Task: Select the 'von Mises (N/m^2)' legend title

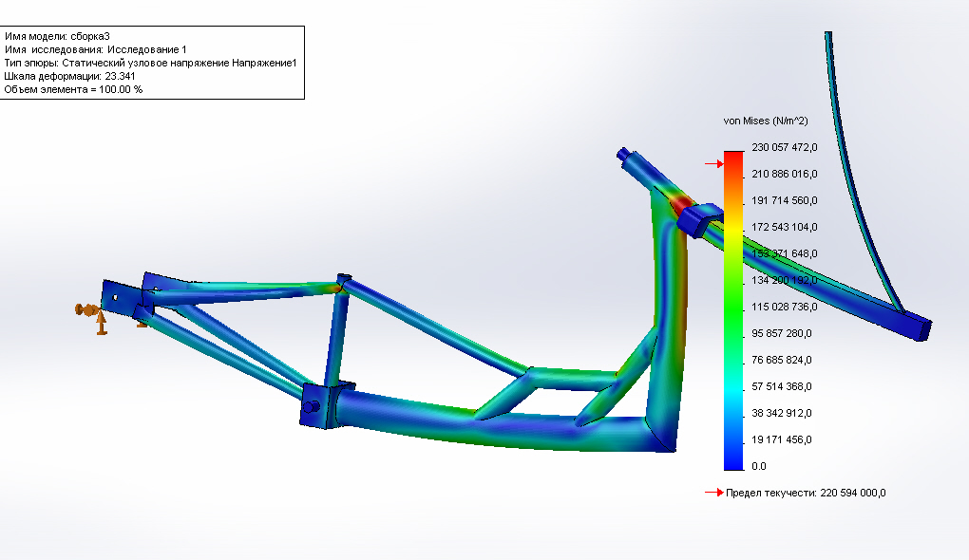Action: click(766, 121)
